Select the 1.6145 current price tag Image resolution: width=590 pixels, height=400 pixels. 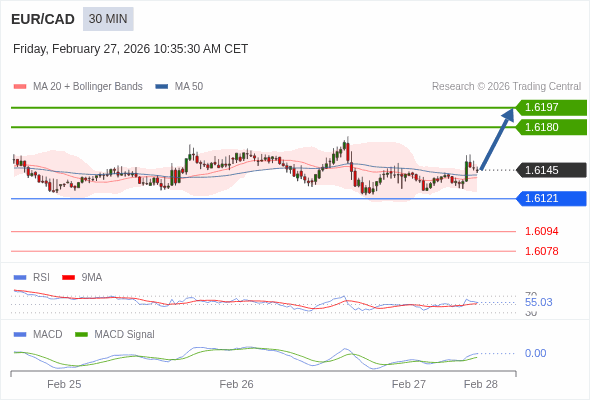pyautogui.click(x=551, y=170)
